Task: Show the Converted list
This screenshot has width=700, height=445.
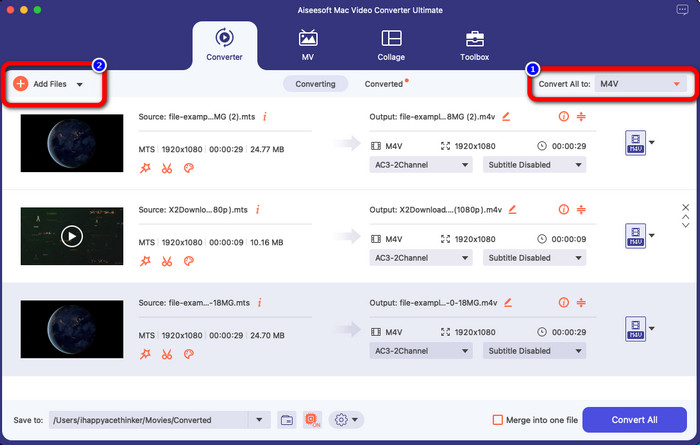Action: (384, 84)
